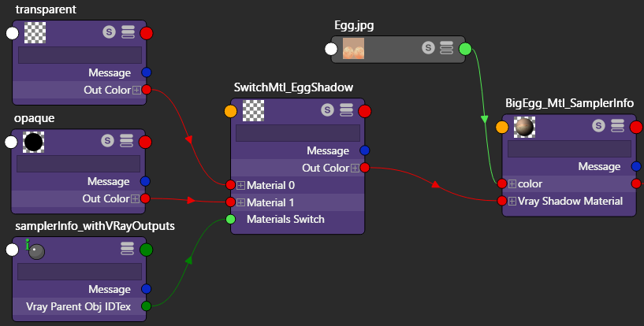Click color red input port on BigEgg_Mtl_SamplerInfo
644x326 pixels.
[x=502, y=183]
